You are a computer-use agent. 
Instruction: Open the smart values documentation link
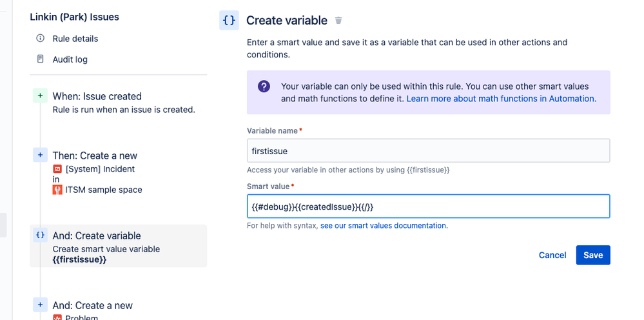click(x=384, y=226)
